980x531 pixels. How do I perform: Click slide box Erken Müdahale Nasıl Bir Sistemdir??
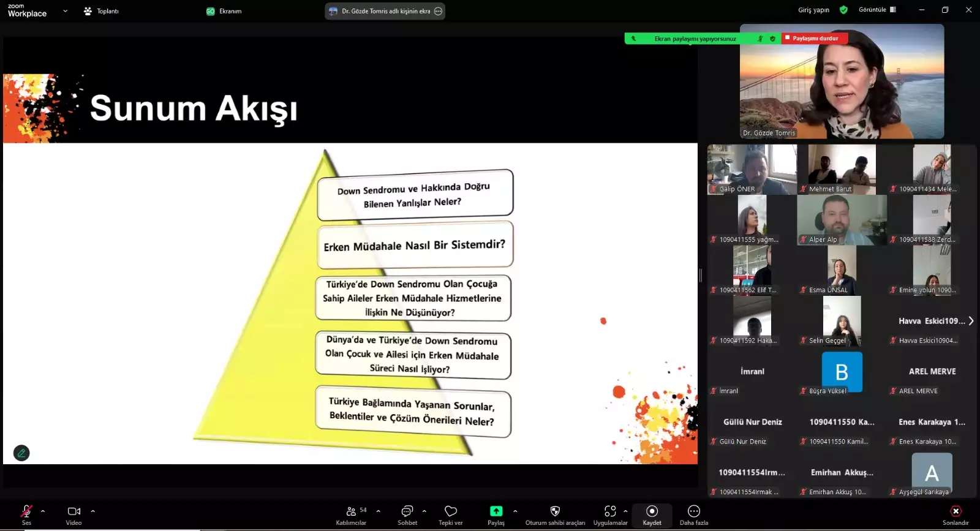pyautogui.click(x=415, y=245)
